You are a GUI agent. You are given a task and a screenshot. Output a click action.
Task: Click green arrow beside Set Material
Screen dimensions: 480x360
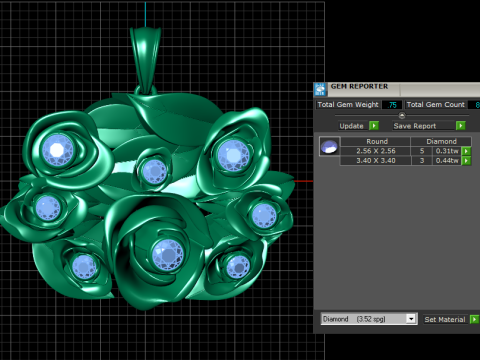pyautogui.click(x=474, y=319)
